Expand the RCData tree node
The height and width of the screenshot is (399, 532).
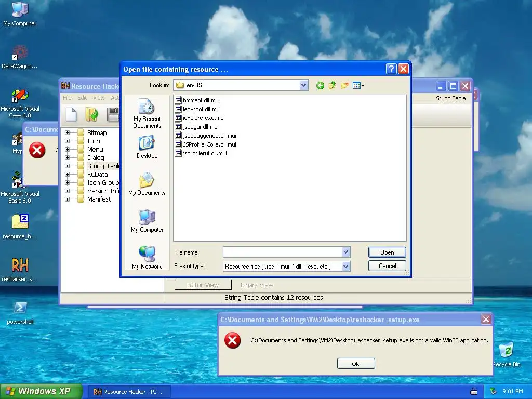pyautogui.click(x=67, y=175)
